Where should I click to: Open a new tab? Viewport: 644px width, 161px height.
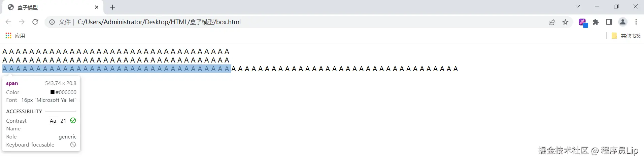coord(112,7)
